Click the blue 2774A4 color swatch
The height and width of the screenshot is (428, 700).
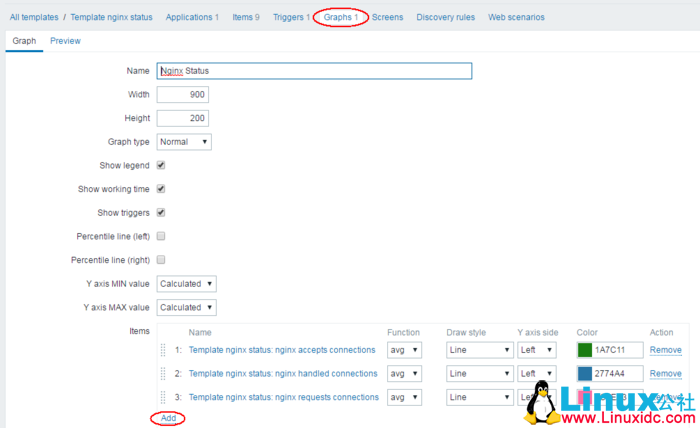click(584, 374)
